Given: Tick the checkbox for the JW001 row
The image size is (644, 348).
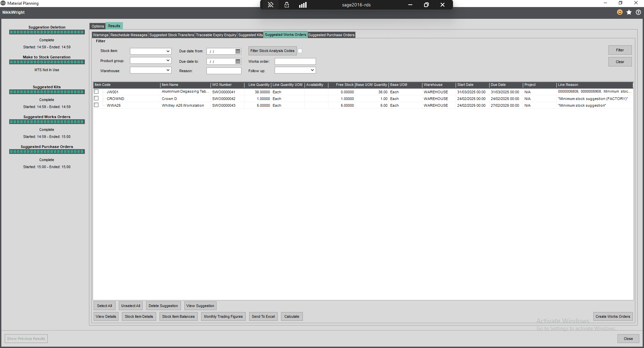Looking at the screenshot, I should (x=96, y=92).
